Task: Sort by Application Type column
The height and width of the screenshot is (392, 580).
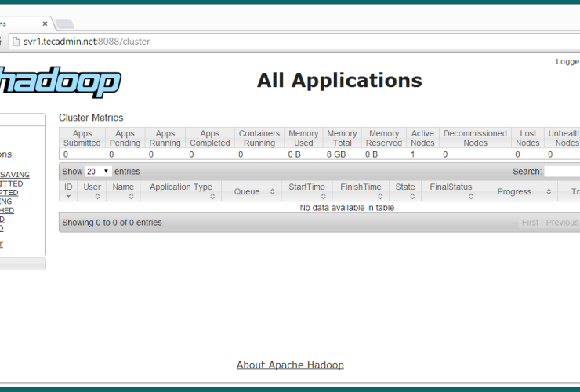Action: [x=181, y=191]
